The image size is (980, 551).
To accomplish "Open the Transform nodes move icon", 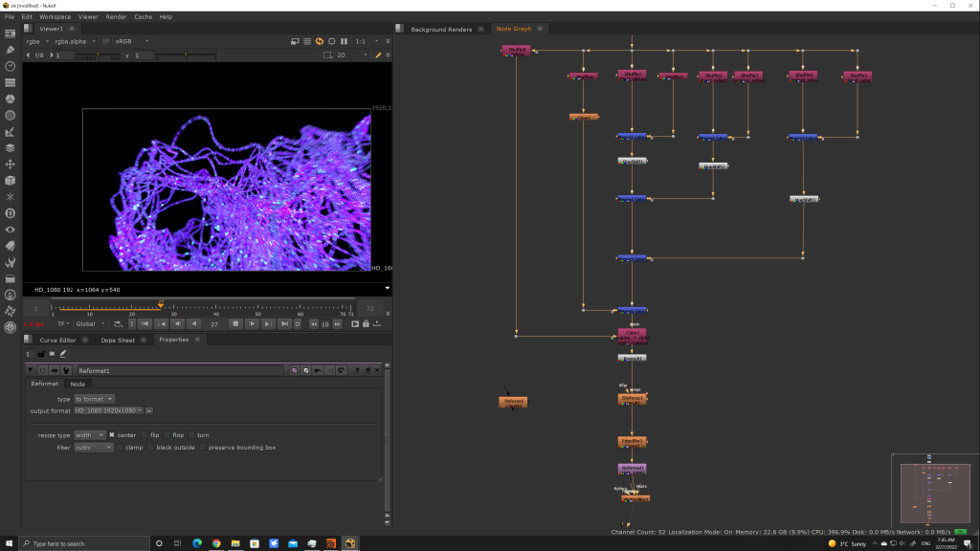I will pyautogui.click(x=10, y=165).
